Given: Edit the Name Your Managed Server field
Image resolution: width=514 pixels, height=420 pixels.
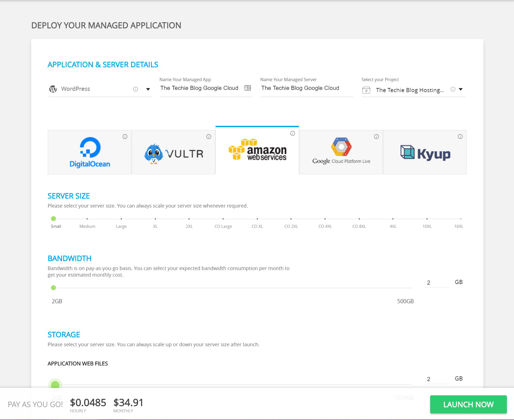Looking at the screenshot, I should 307,88.
